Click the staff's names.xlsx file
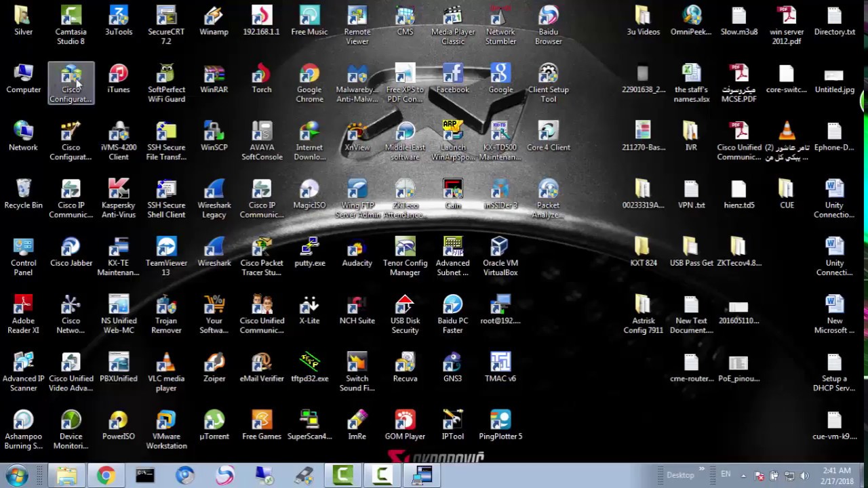 pos(691,83)
